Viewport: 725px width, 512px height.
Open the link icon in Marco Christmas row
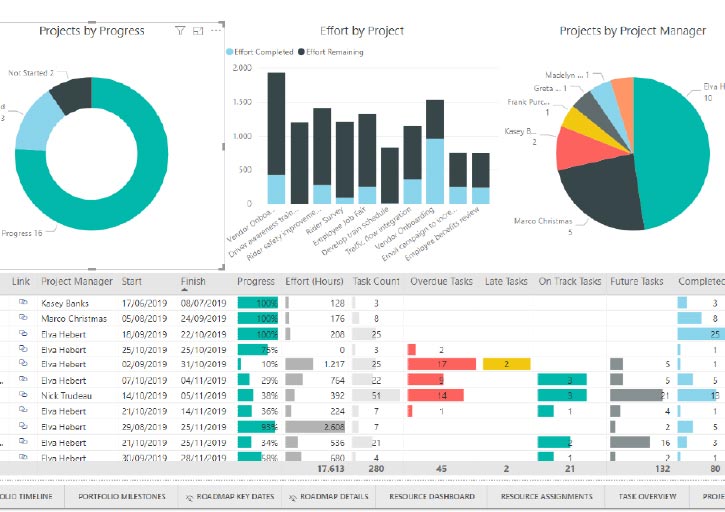24,318
